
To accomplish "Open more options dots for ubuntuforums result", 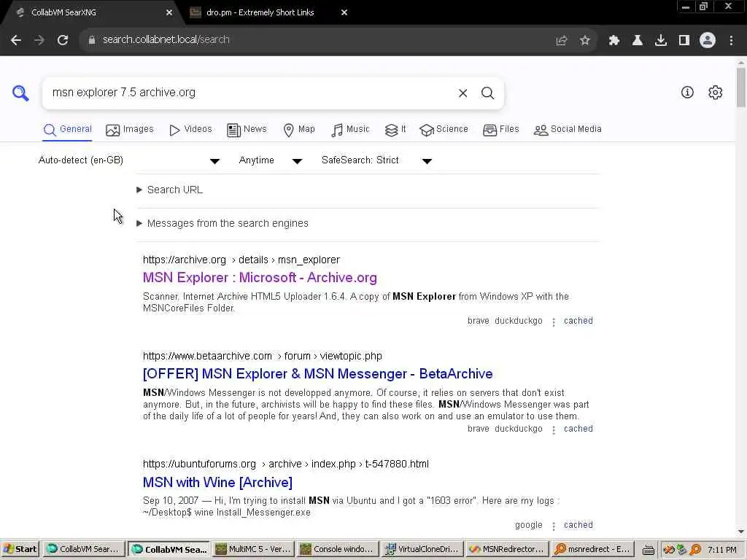I will 554,526.
